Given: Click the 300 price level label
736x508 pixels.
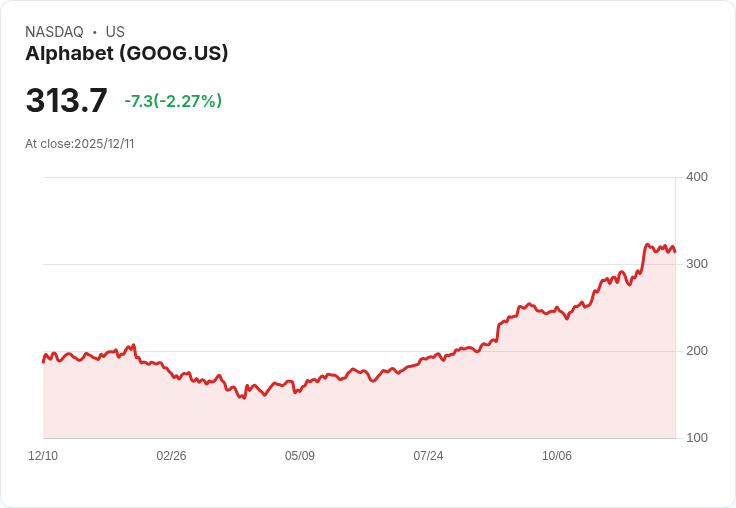Looking at the screenshot, I should (x=697, y=264).
